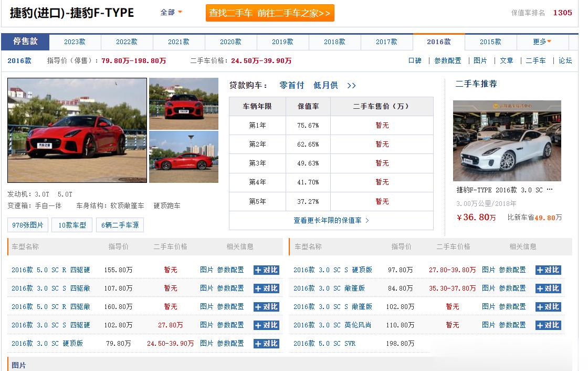Click 24.50-39.90万 price for 3.0 SC 硬顶版
This screenshot has width=588, height=371.
170,344
